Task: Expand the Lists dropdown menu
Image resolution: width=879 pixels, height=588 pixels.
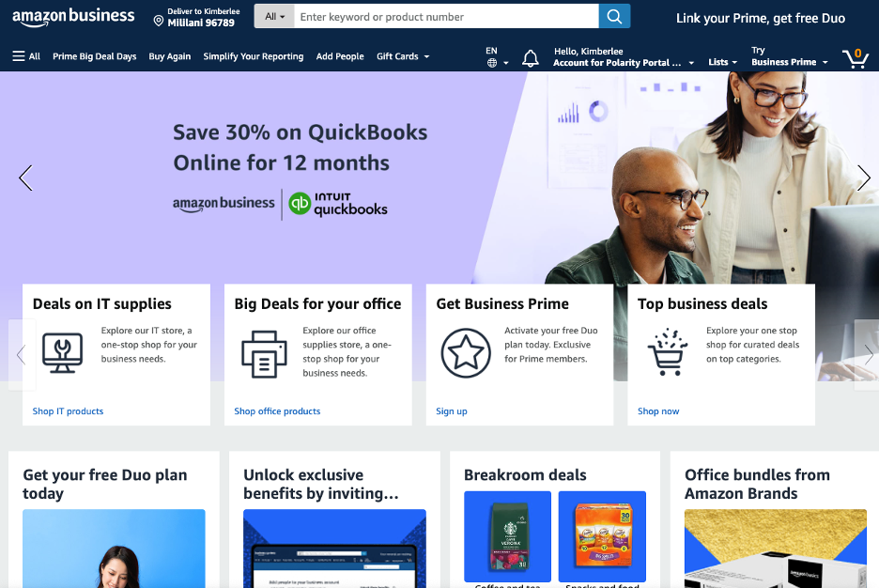Action: (x=722, y=62)
